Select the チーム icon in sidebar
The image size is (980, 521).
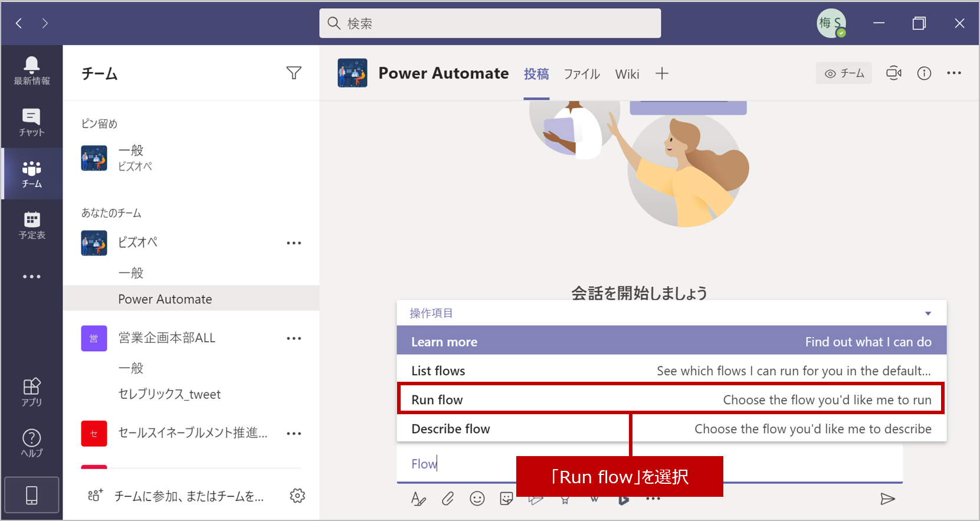coord(32,173)
